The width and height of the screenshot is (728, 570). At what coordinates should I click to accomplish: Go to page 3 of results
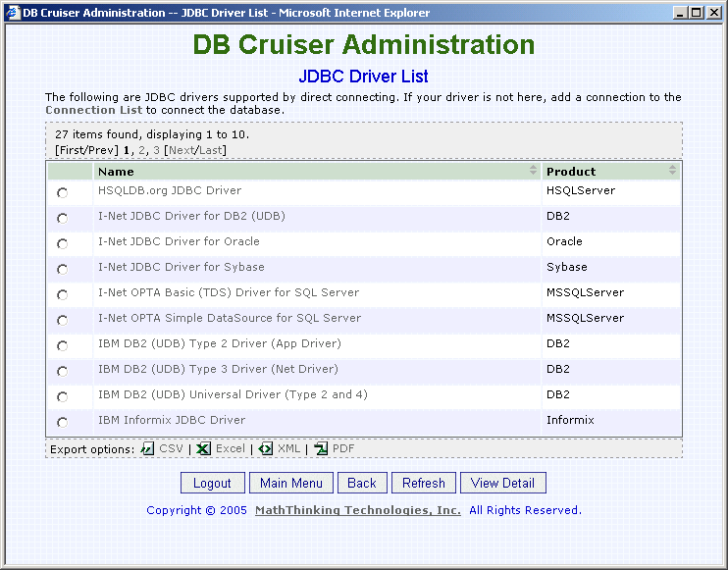coord(156,150)
